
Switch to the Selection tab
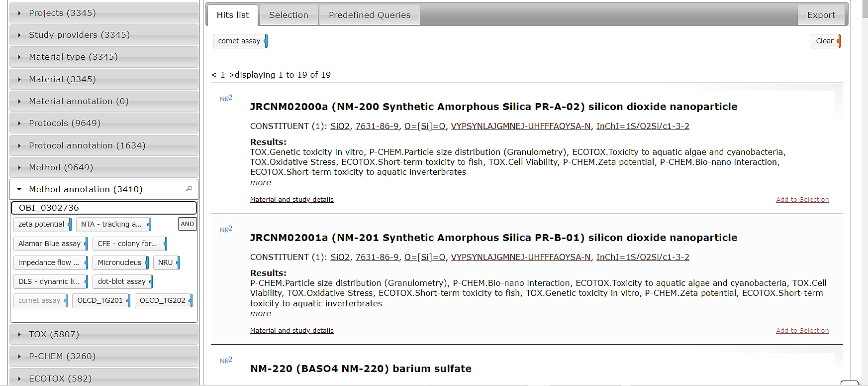pos(289,15)
